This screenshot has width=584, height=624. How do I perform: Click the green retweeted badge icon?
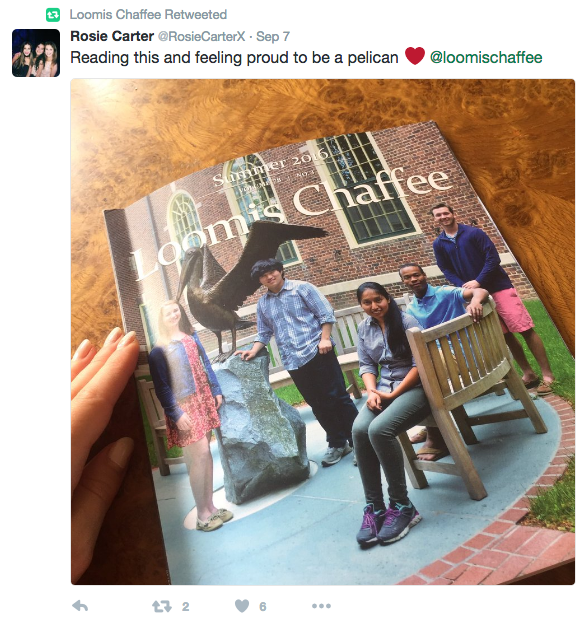[53, 15]
